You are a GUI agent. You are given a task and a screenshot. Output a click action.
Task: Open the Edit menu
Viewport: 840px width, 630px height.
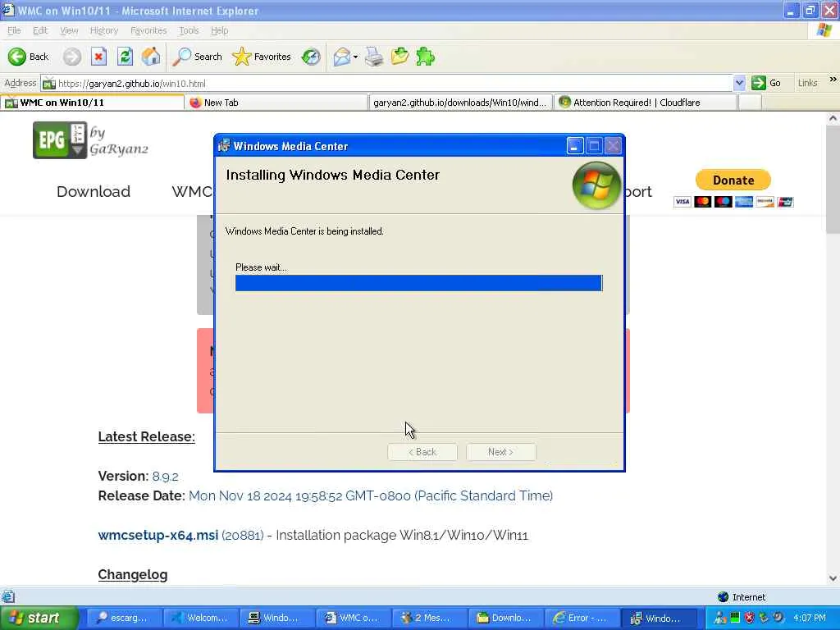point(40,30)
